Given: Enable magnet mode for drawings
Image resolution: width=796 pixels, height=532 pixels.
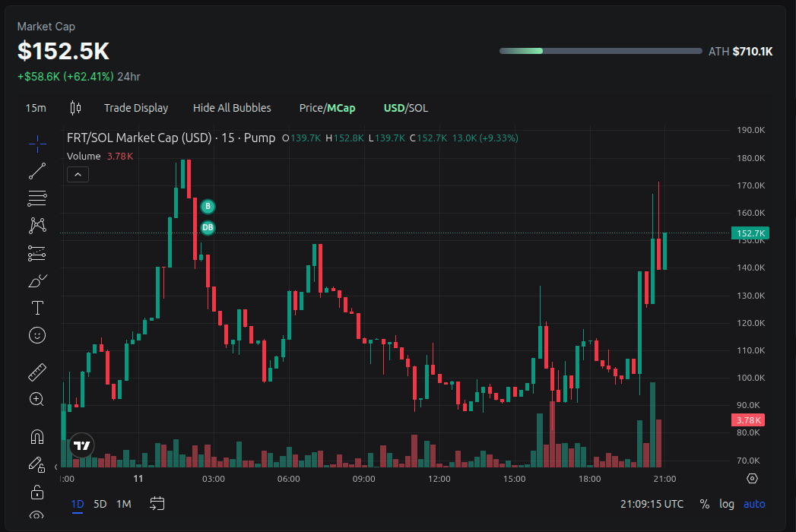Looking at the screenshot, I should pyautogui.click(x=36, y=435).
